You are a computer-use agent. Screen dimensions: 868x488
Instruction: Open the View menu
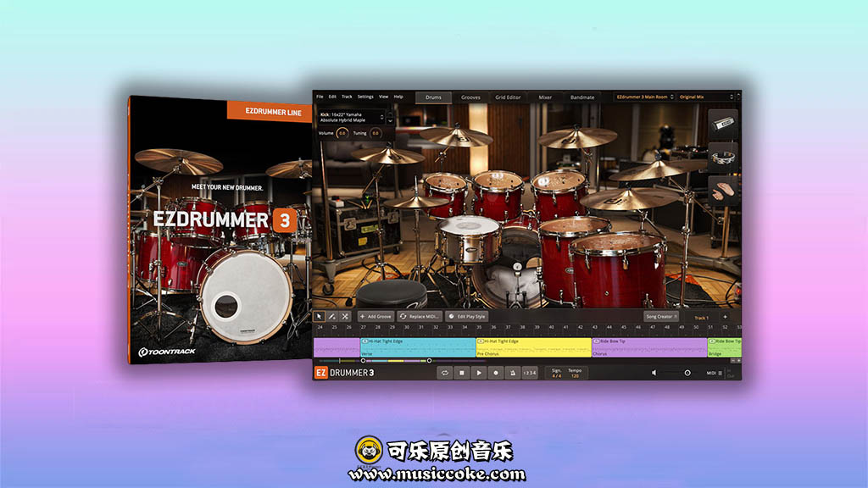384,97
